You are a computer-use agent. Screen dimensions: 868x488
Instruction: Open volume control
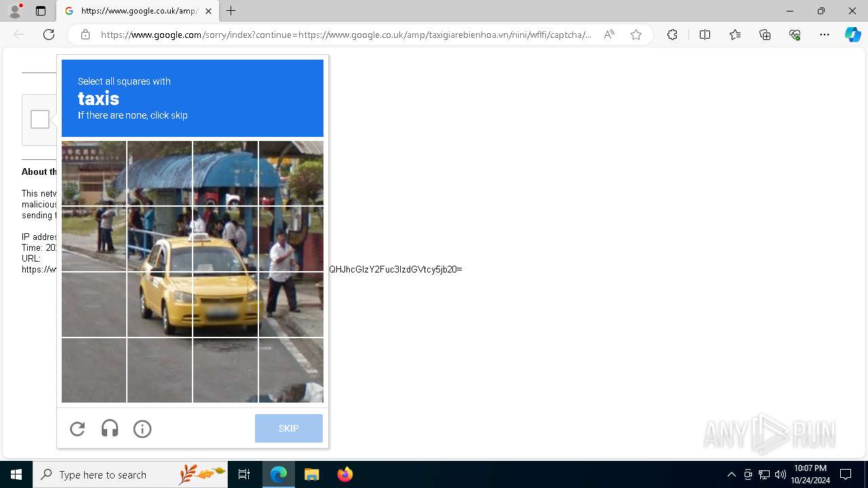coord(780,474)
